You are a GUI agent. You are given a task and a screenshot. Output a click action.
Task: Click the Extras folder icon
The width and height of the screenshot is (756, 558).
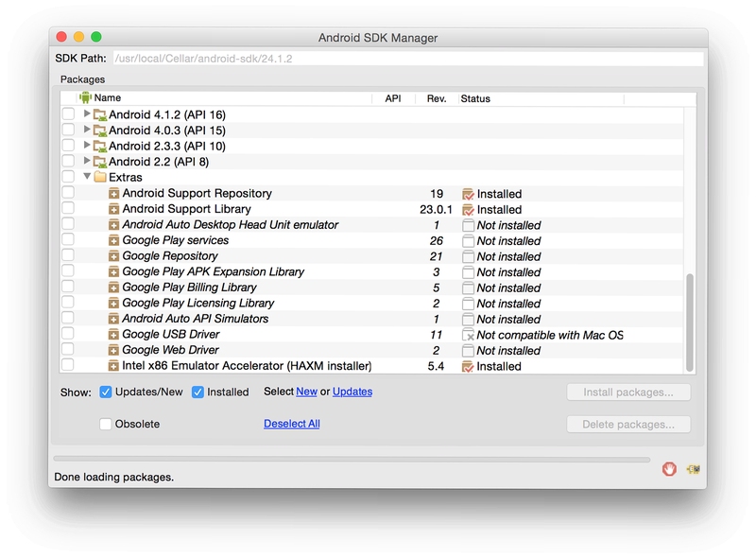(x=100, y=177)
